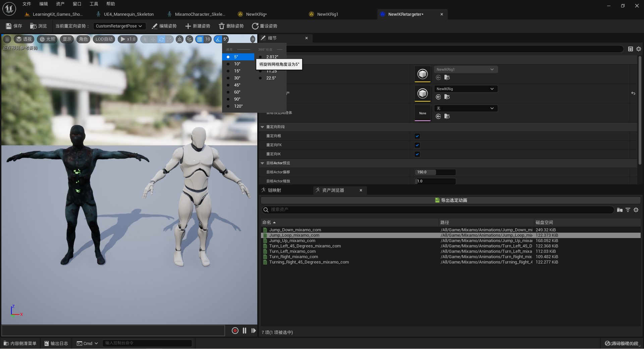Image resolution: width=644 pixels, height=349 pixels.
Task: Open 输出日志 output log
Action: [56, 343]
